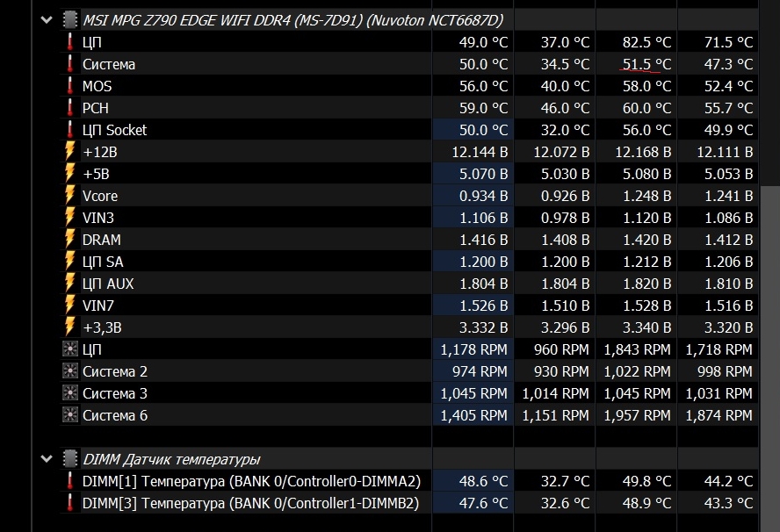The height and width of the screenshot is (532, 780).
Task: Click the underlined 51.5 °C maximum value
Action: tap(646, 64)
